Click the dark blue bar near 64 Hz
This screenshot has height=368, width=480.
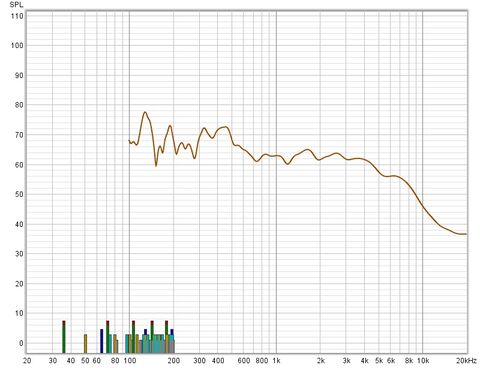[x=102, y=341]
